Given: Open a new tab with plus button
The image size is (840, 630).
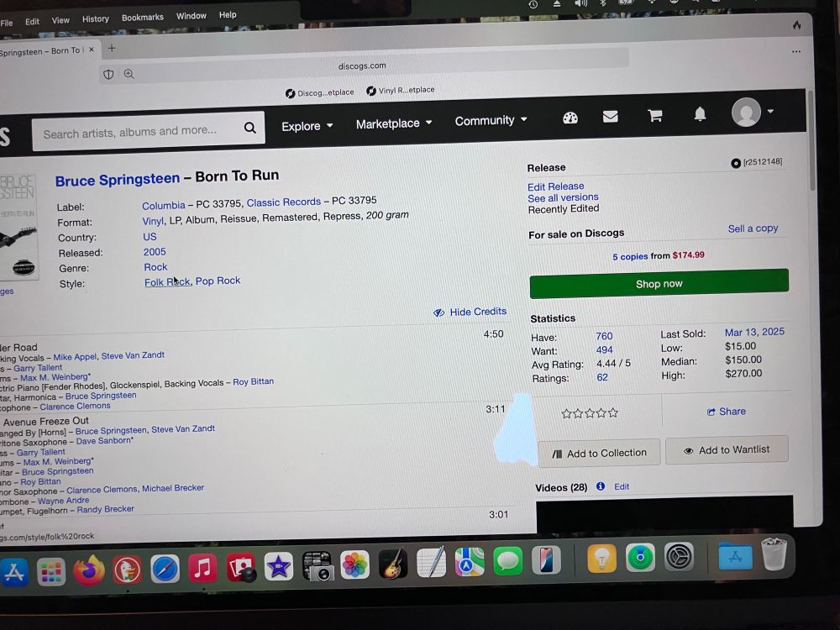Looking at the screenshot, I should click(x=112, y=48).
